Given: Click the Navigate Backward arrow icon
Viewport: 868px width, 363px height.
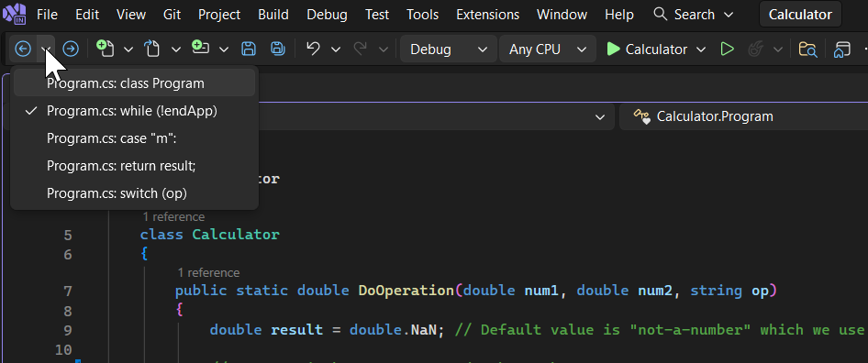Looking at the screenshot, I should [22, 49].
